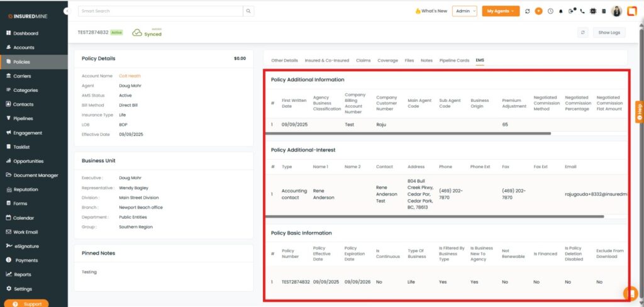Click the Policy Additional Information horizontal scrollbar
The width and height of the screenshot is (644, 307).
point(409,133)
